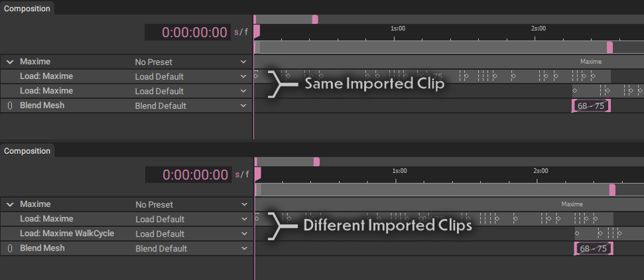Screen dimensions: 644x280
Task: Select the top Composition tab
Action: tap(27, 8)
